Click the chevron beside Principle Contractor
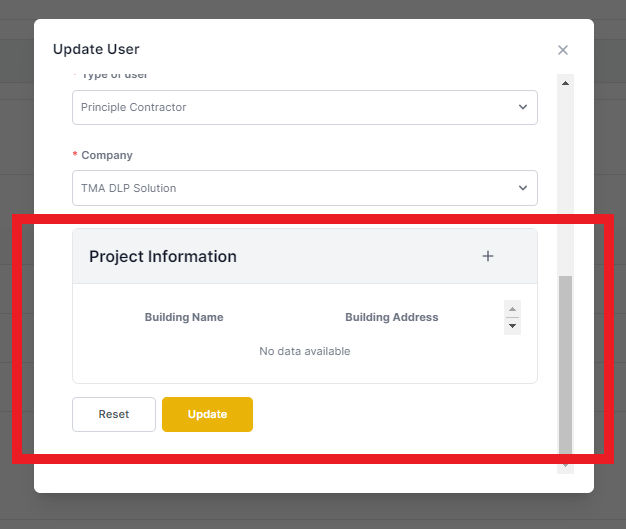This screenshot has height=529, width=626. [523, 107]
